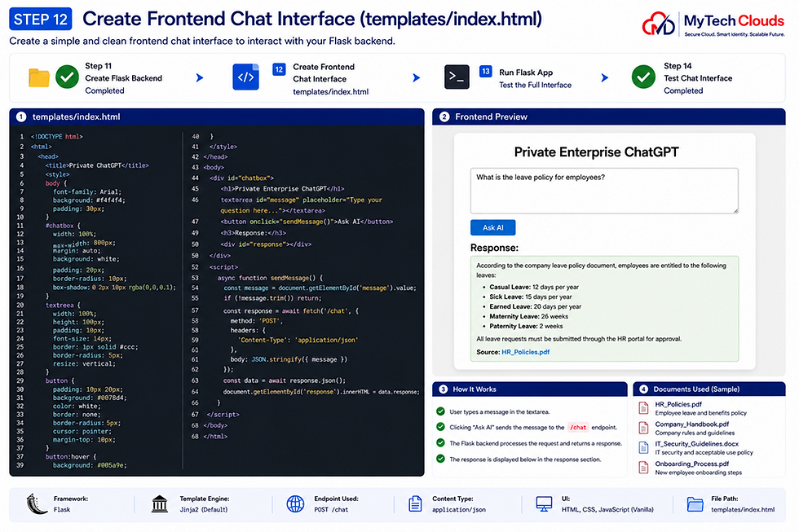Click the folder icon for File Path
Viewport: 799px width, 532px height.
[695, 504]
